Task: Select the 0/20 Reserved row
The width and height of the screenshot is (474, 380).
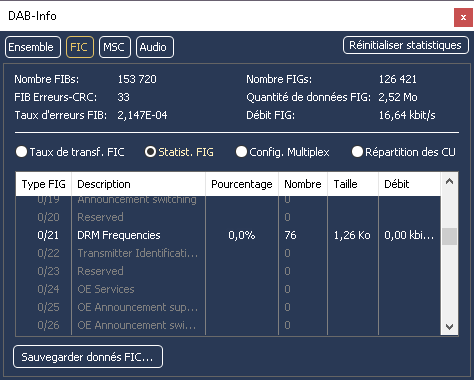Action: click(228, 217)
